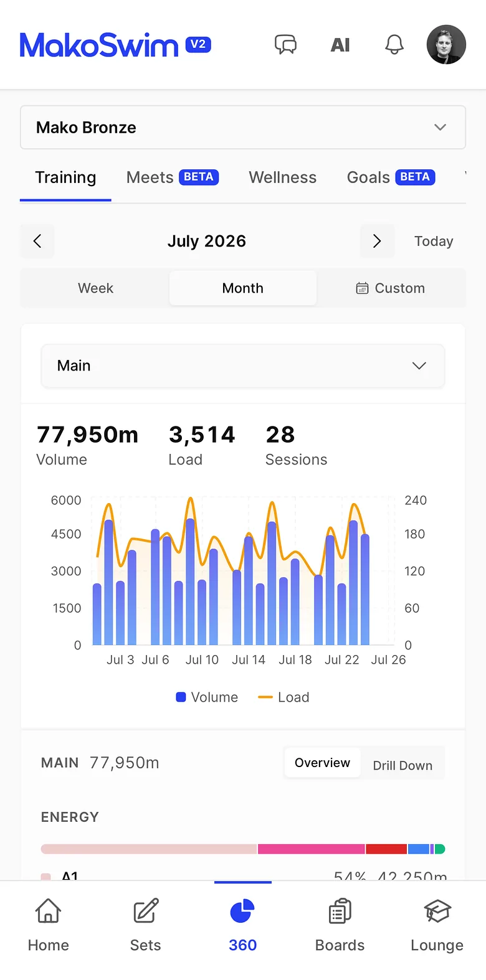Jump to Today
Viewport: 486px width, 980px height.
pyautogui.click(x=434, y=241)
